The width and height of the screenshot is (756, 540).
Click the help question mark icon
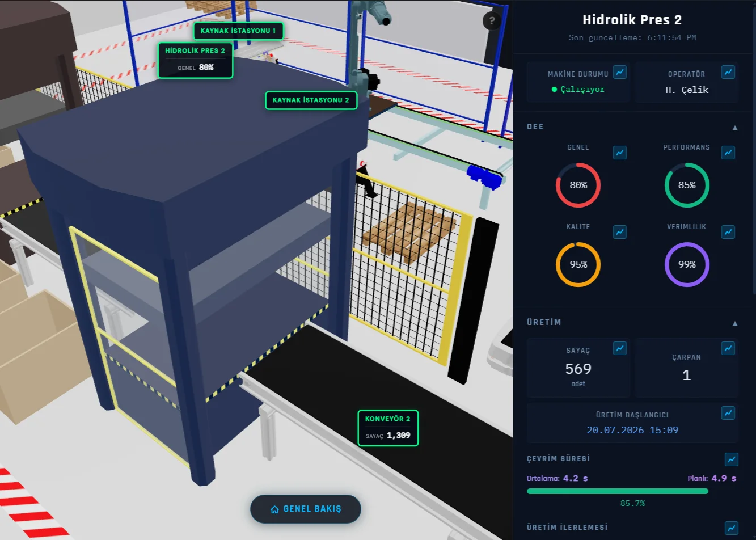tap(492, 21)
